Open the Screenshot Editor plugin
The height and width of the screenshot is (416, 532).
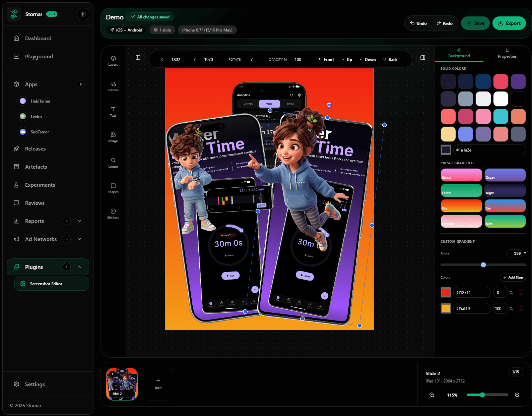pyautogui.click(x=52, y=284)
